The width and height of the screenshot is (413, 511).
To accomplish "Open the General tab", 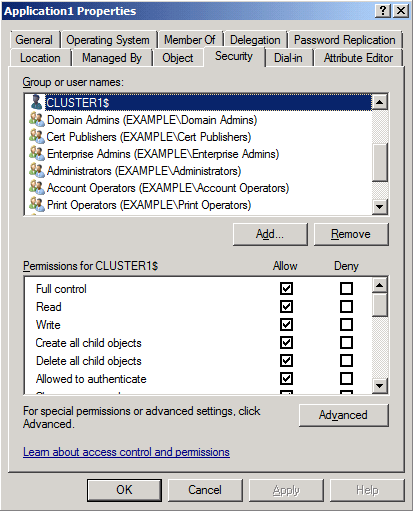I will [34, 40].
